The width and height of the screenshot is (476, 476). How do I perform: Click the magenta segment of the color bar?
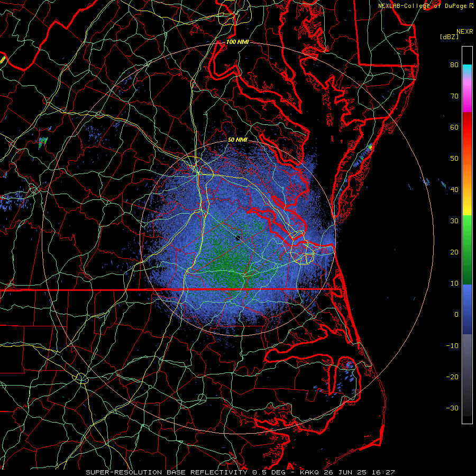pyautogui.click(x=467, y=97)
